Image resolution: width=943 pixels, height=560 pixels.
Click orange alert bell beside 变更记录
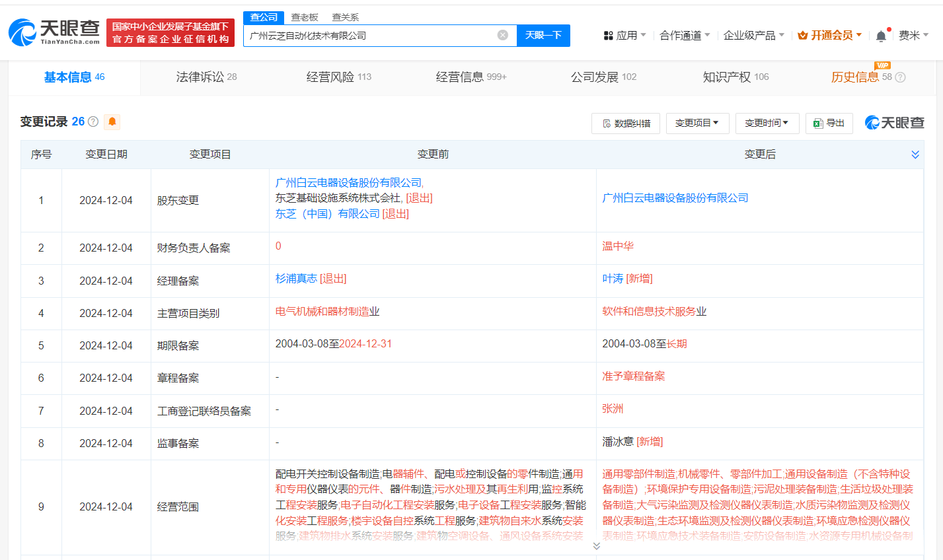(112, 122)
